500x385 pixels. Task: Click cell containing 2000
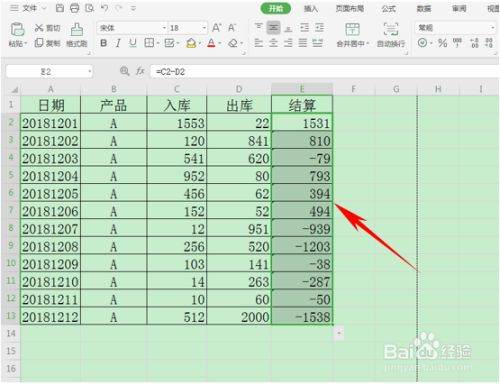(239, 316)
